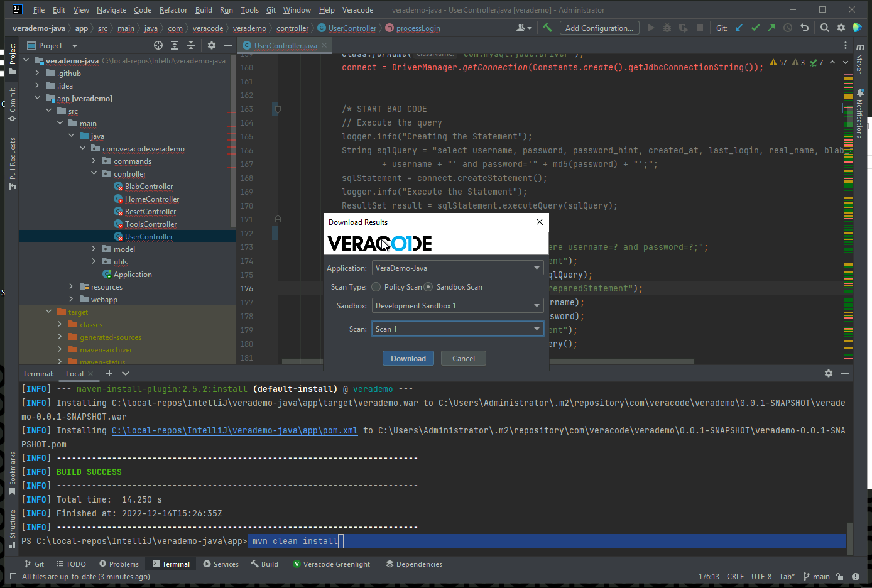872x588 pixels.
Task: Click the main git branch status widget
Action: pyautogui.click(x=816, y=576)
